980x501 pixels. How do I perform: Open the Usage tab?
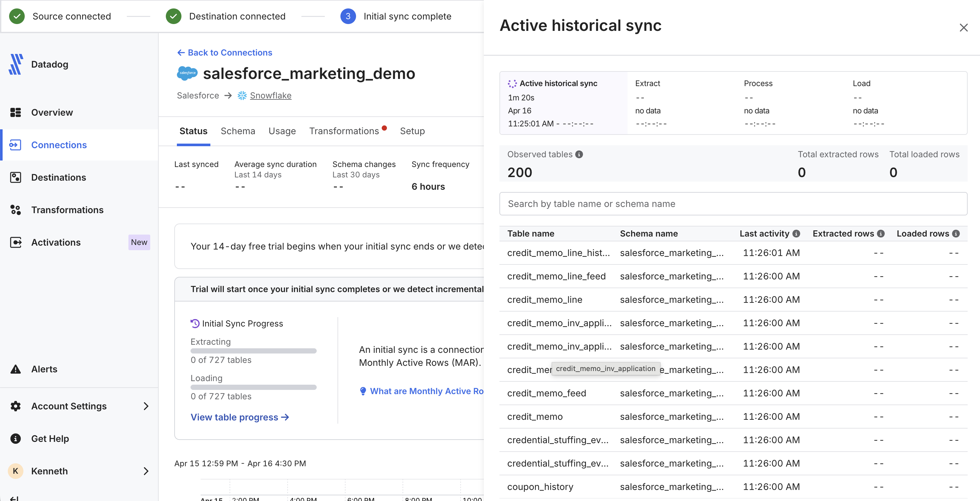[x=282, y=131]
